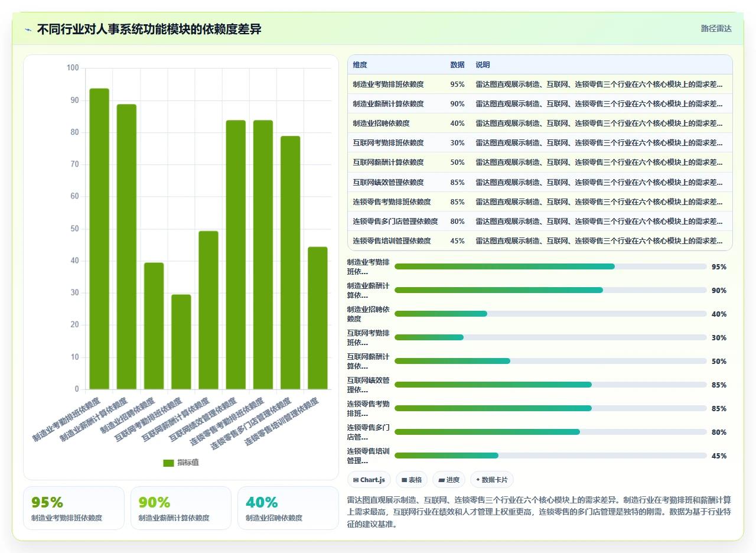Click the 45% value in the table
756x553 pixels.
click(x=457, y=241)
